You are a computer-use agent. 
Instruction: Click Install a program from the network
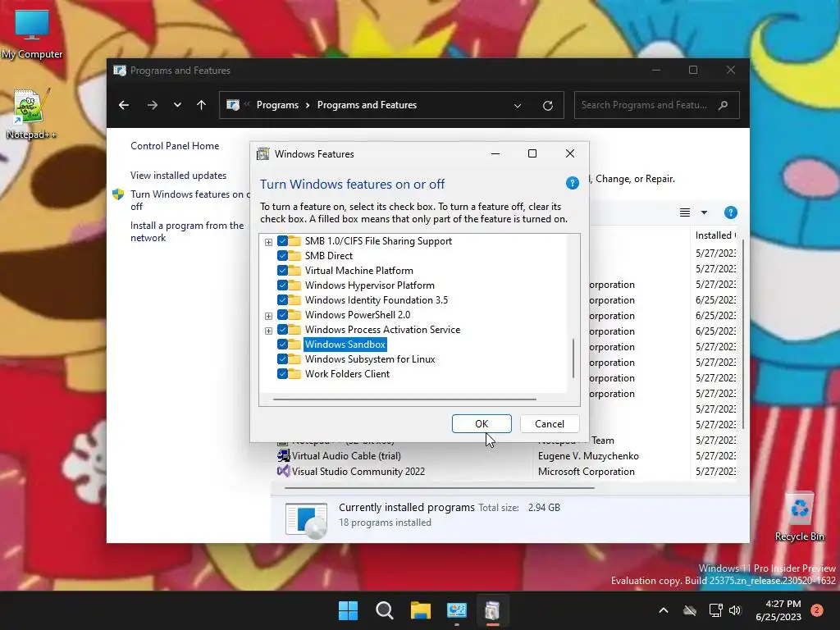point(187,231)
